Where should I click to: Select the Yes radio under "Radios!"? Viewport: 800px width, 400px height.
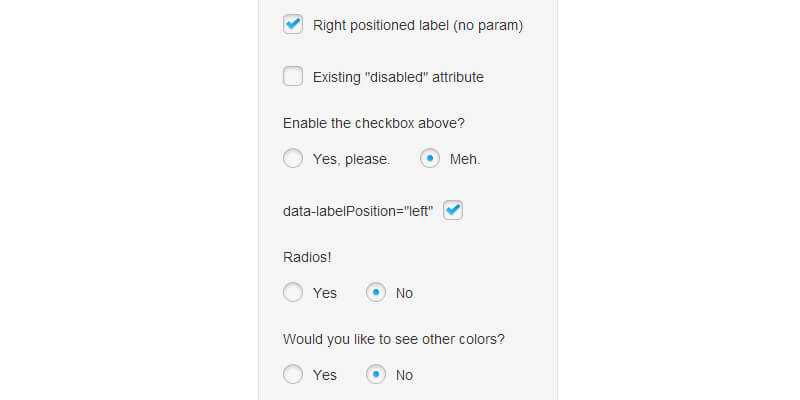(x=293, y=293)
